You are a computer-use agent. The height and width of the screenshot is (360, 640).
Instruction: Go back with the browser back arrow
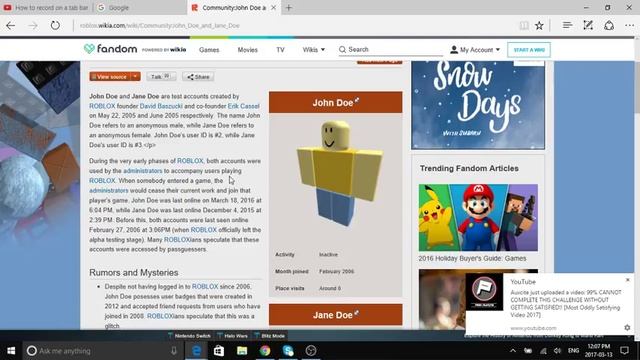tap(11, 25)
